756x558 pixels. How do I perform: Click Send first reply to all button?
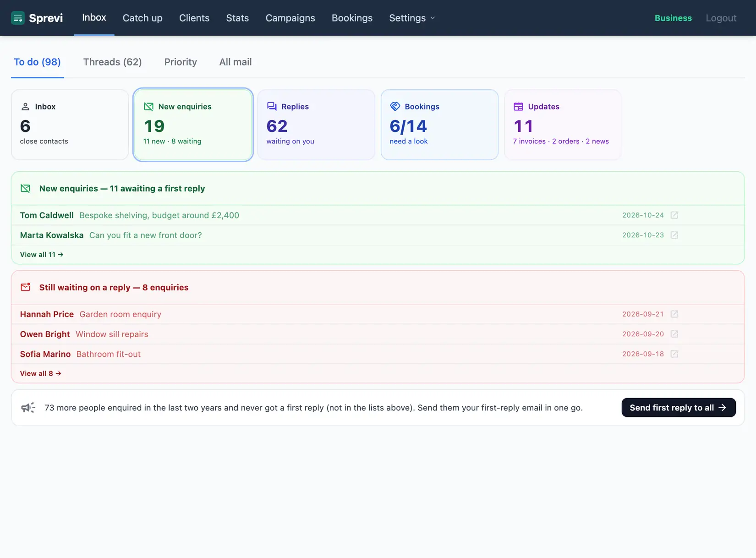679,408
